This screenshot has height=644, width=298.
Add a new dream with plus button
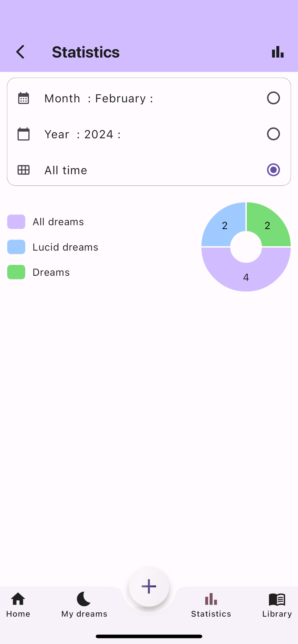point(149,586)
